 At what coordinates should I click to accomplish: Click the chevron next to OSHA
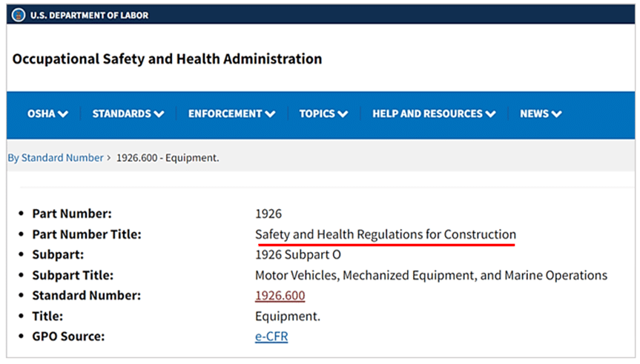pos(63,114)
